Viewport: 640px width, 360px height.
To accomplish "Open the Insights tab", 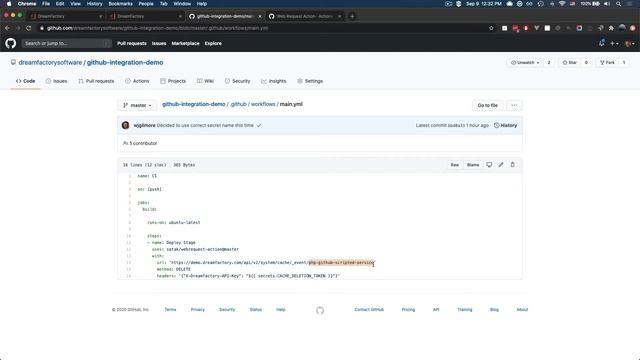I will [x=273, y=81].
